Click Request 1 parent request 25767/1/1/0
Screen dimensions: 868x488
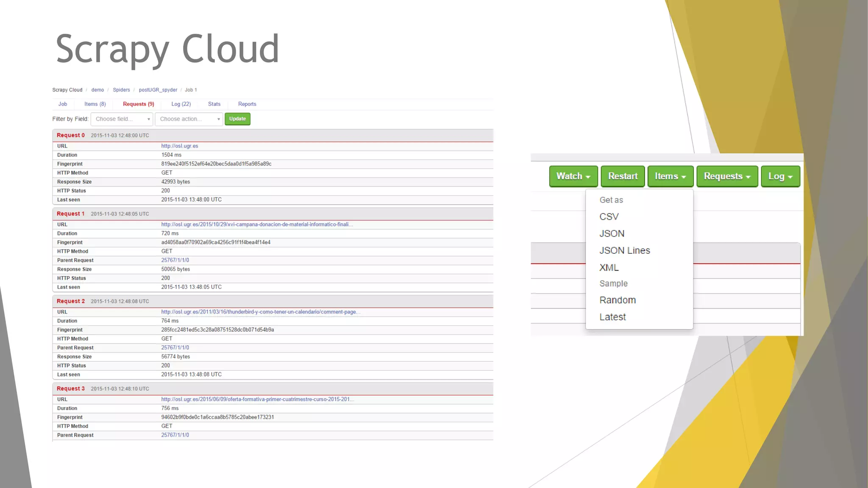tap(175, 261)
